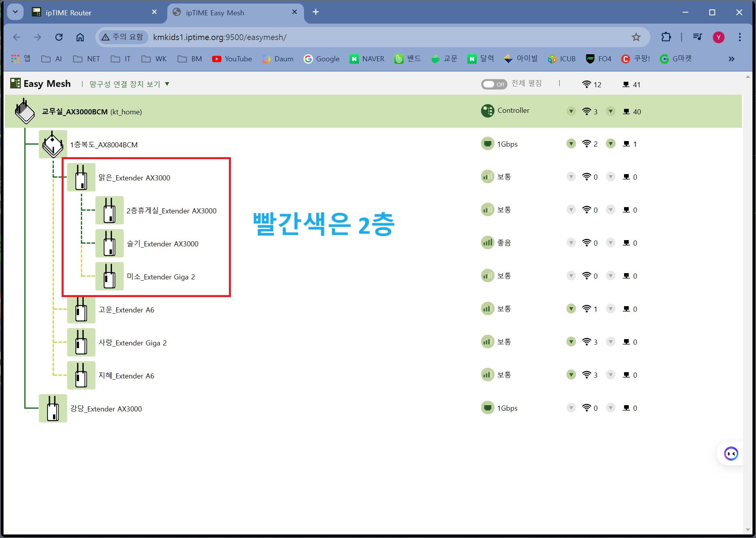This screenshot has width=756, height=538.
Task: Toggle the 전체 펼침 expand-all switch
Action: point(494,84)
